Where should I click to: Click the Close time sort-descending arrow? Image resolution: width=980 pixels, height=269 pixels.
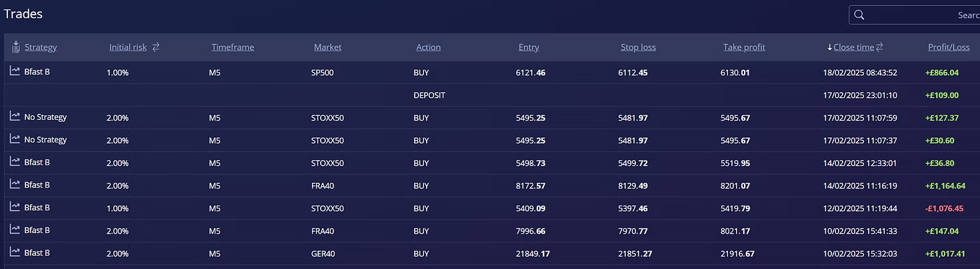click(x=829, y=47)
